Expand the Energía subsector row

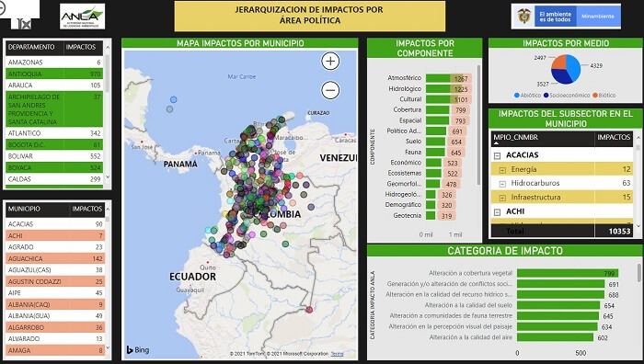click(x=502, y=170)
